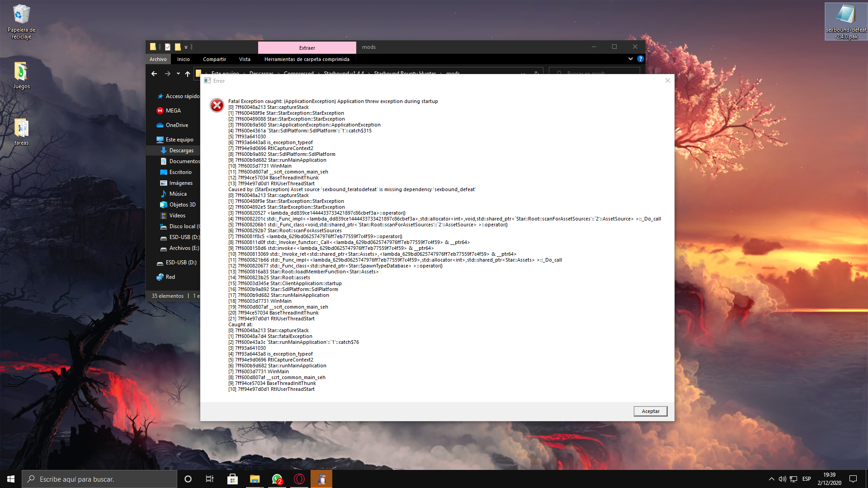Open the Archivo menu in Explorer
Viewport: 868px width, 488px height.
pyautogui.click(x=158, y=59)
